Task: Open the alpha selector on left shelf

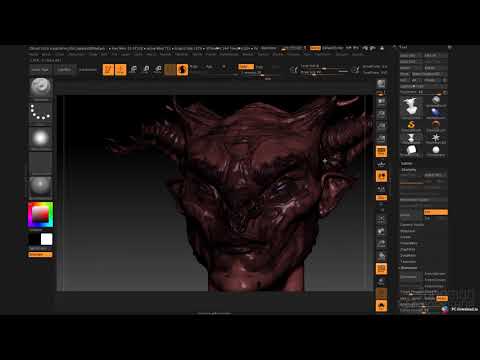Action: pos(40,137)
